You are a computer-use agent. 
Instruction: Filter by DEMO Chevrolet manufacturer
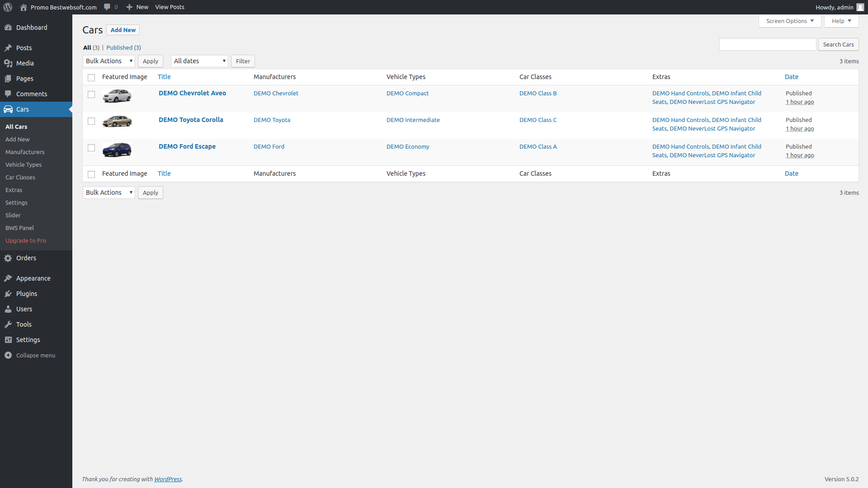pyautogui.click(x=276, y=93)
